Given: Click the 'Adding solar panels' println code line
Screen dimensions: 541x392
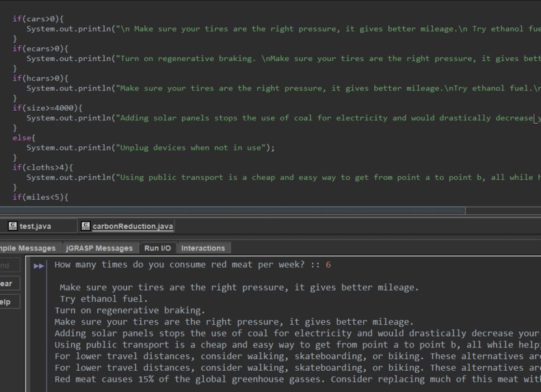Looking at the screenshot, I should pos(284,118).
